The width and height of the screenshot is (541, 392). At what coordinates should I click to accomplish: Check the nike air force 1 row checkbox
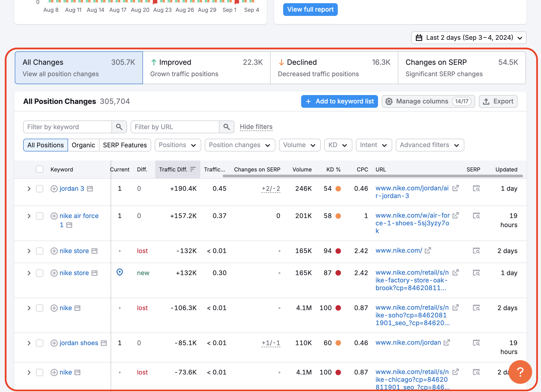[40, 216]
